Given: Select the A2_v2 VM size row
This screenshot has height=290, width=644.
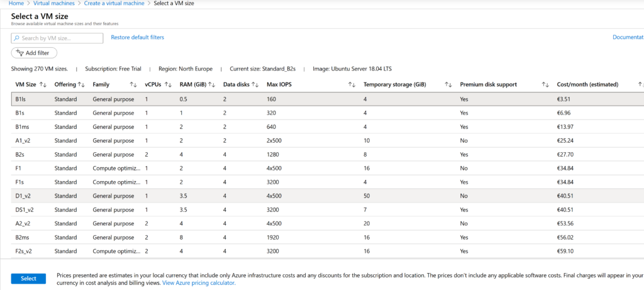Looking at the screenshot, I should pyautogui.click(x=327, y=223).
